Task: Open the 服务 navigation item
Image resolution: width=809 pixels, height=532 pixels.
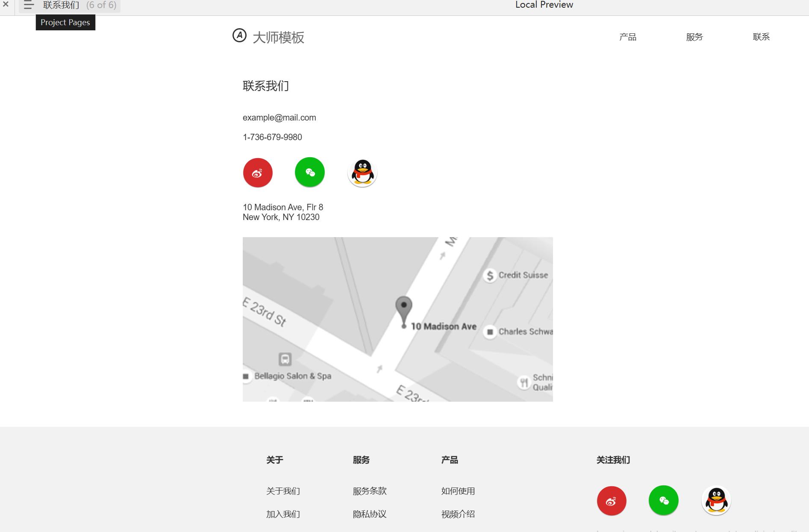Action: tap(694, 37)
